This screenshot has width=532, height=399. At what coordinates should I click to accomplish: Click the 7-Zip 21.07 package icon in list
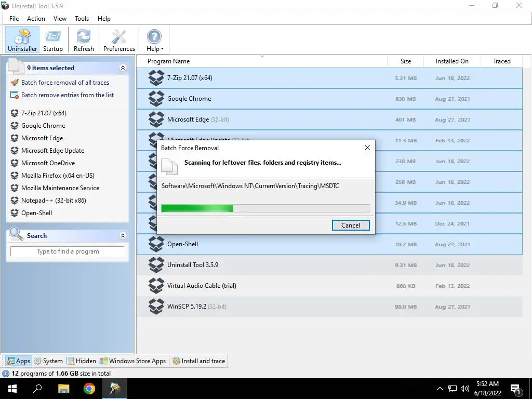[x=156, y=78]
